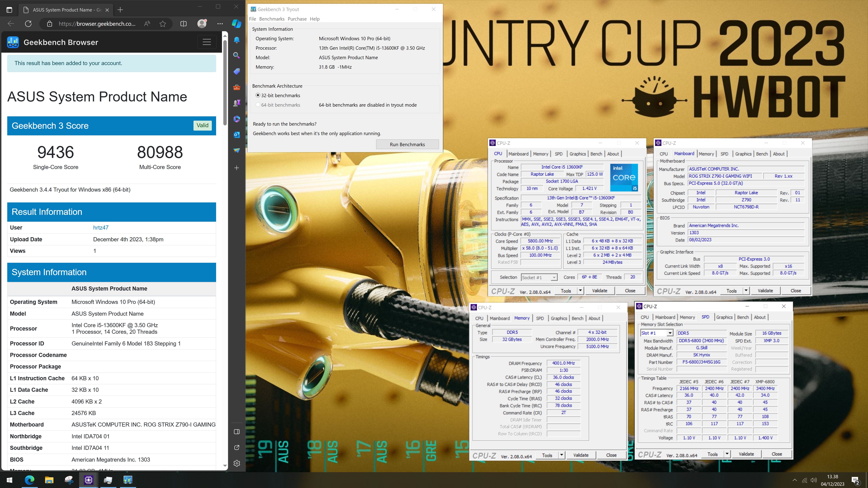
Task: Open user hrtz47 profile link
Action: tap(101, 227)
